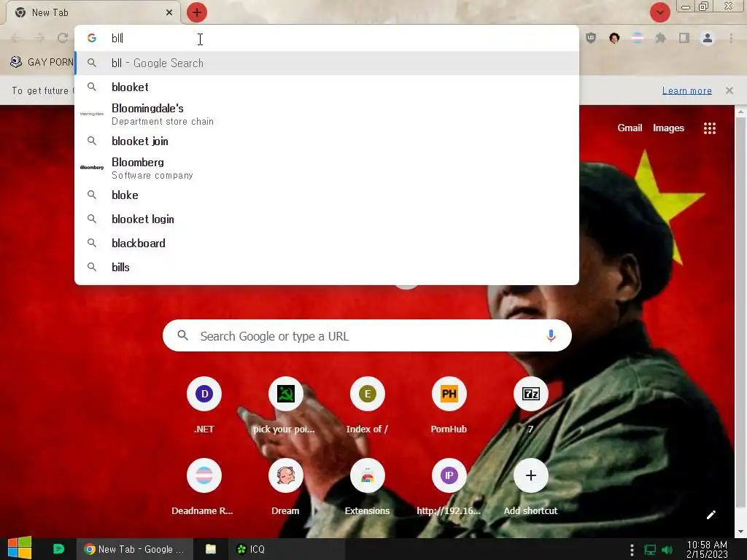
Task: Open the Windows Start button
Action: pyautogui.click(x=20, y=548)
